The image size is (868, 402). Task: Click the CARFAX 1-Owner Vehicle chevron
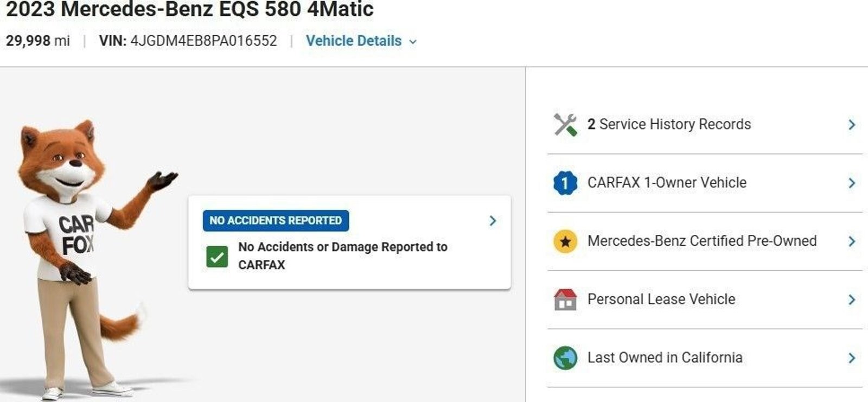click(x=852, y=183)
